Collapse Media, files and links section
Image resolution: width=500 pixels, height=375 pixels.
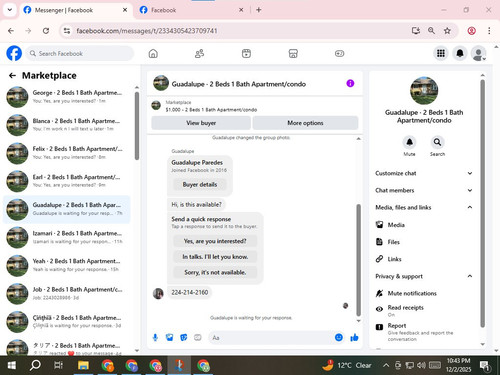point(423,207)
